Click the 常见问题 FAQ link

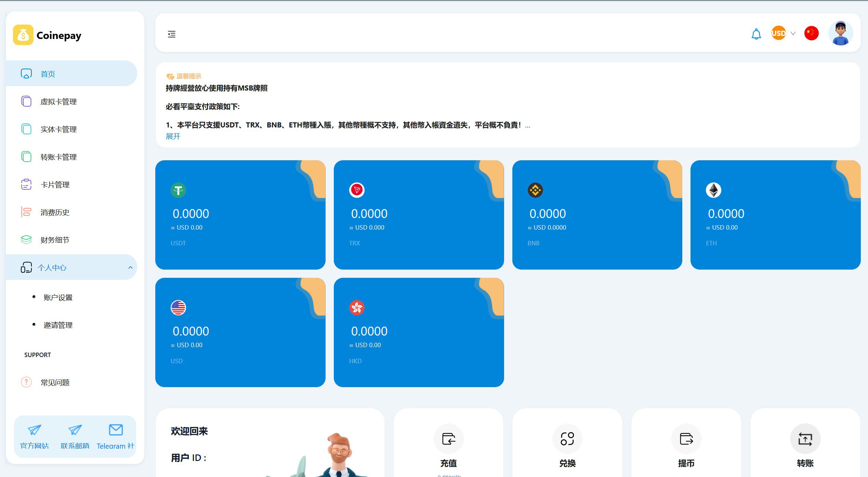tap(55, 382)
